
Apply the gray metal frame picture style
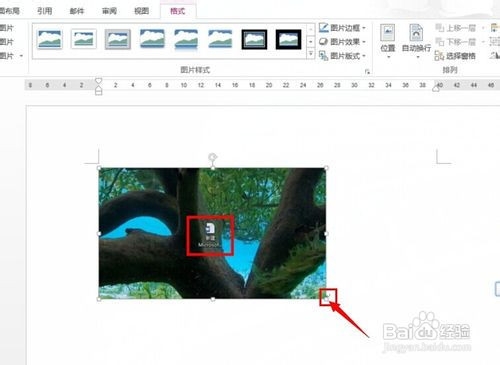(x=118, y=39)
